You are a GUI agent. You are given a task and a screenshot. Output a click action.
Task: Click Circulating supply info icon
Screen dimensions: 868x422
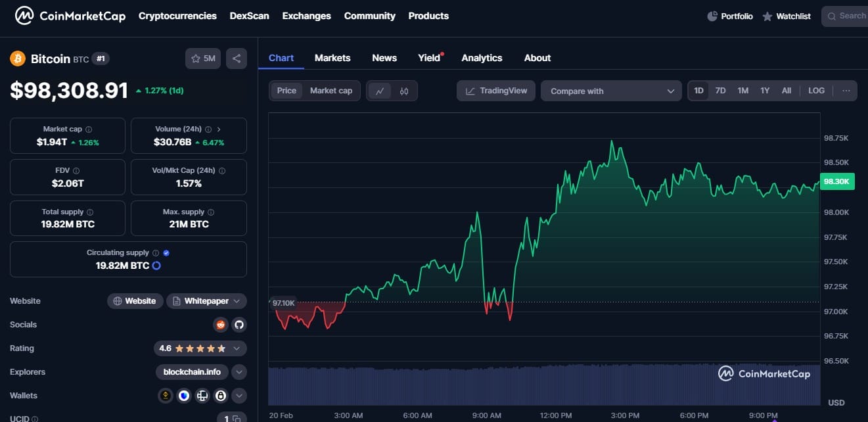156,253
